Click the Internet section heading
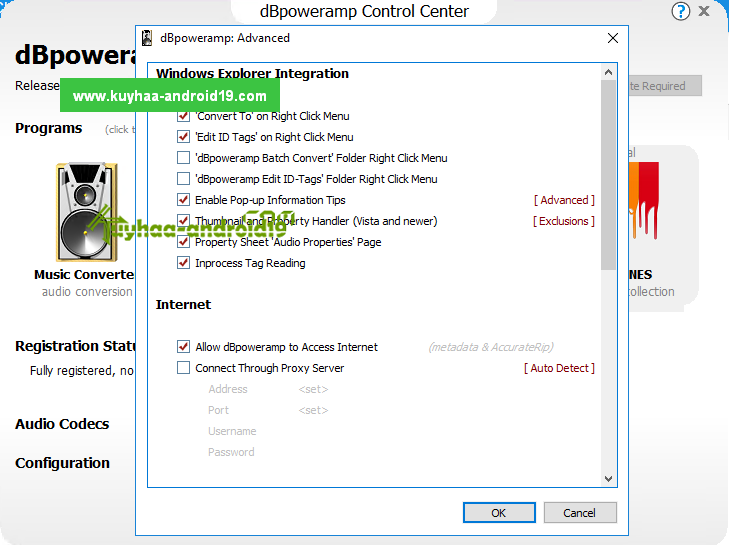 tap(183, 305)
